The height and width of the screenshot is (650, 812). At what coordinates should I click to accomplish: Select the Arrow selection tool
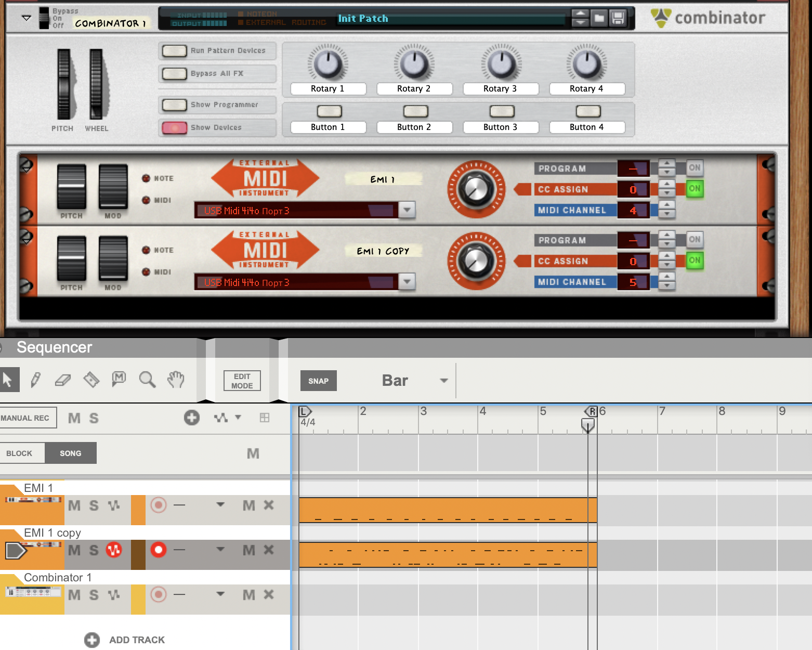(9, 380)
